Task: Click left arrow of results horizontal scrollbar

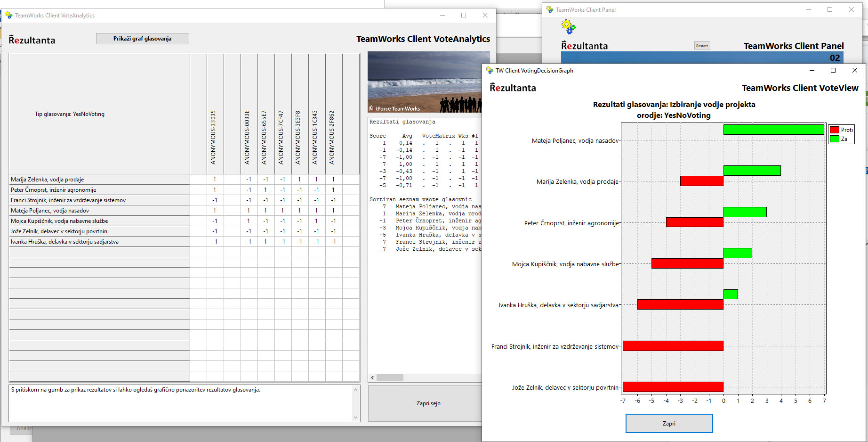Action: coord(372,377)
